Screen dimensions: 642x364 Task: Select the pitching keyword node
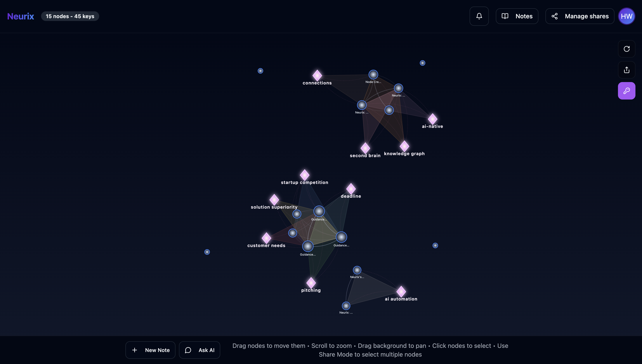pos(311,283)
